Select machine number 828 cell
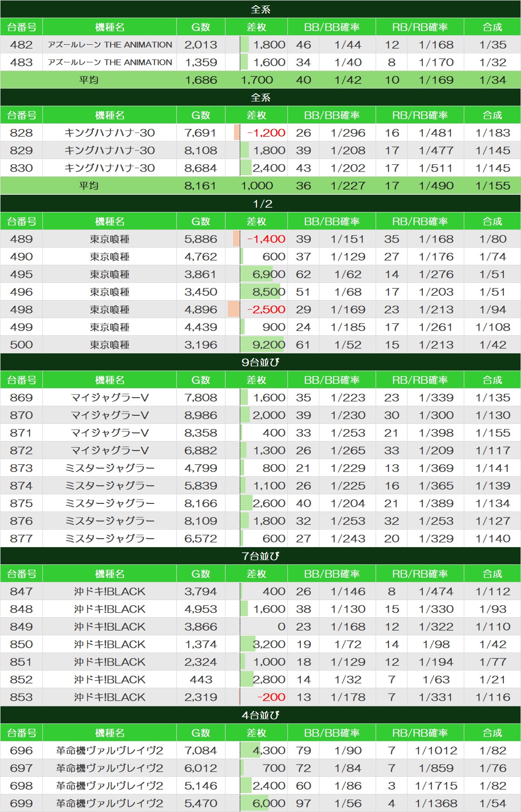This screenshot has width=521, height=812. click(x=21, y=133)
